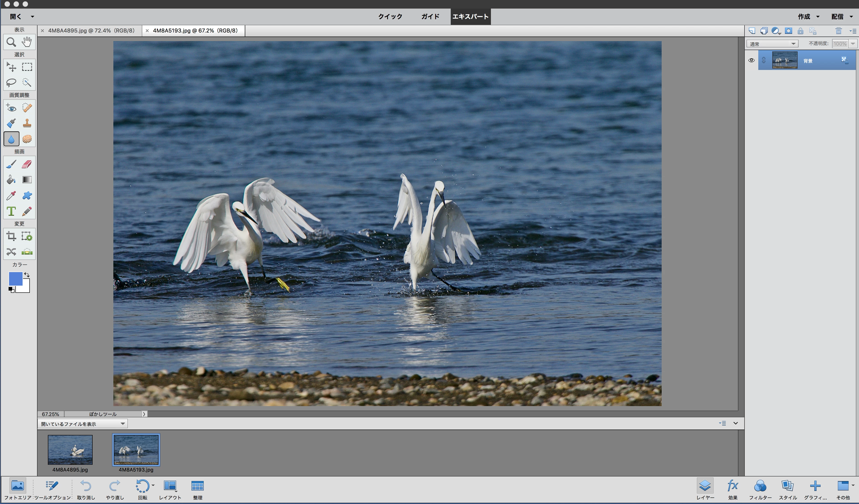This screenshot has height=504, width=859.
Task: Select the Zoom magnifier tool
Action: pyautogui.click(x=11, y=42)
